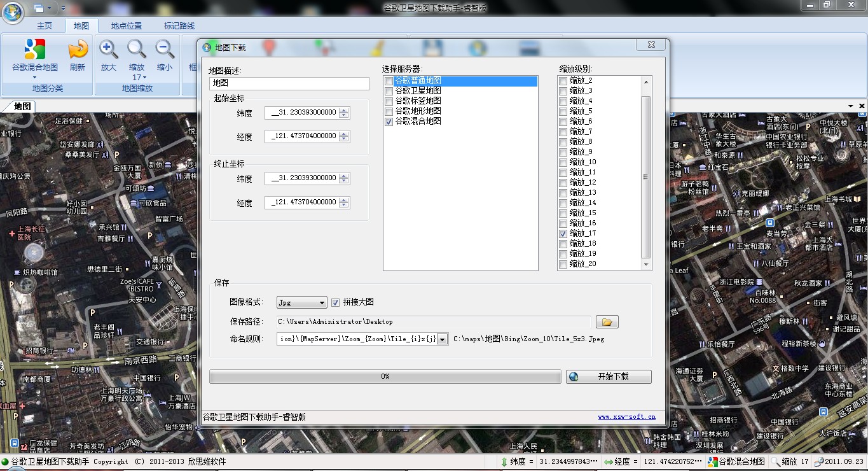
Task: Click the zoom level list scrollbar thumb
Action: coord(646,177)
